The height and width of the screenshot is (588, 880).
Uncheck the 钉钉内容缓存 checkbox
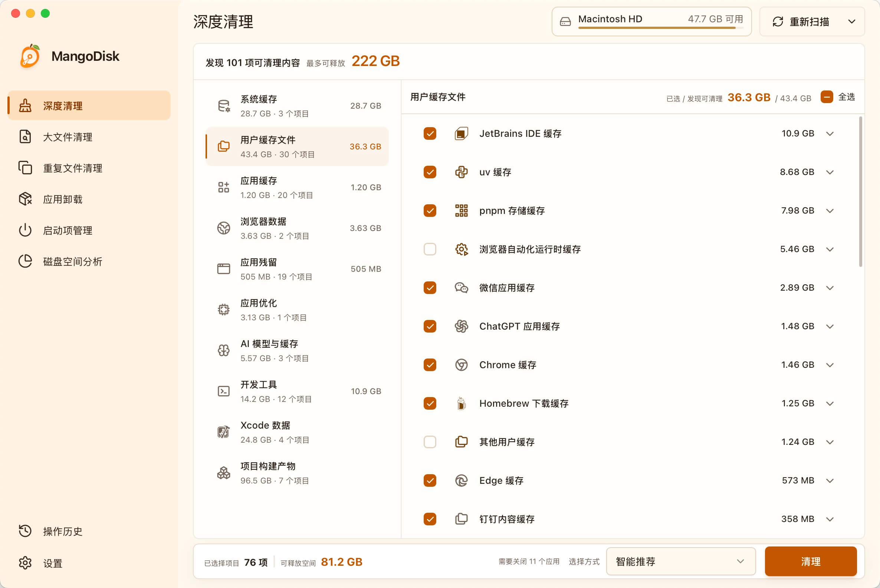430,519
